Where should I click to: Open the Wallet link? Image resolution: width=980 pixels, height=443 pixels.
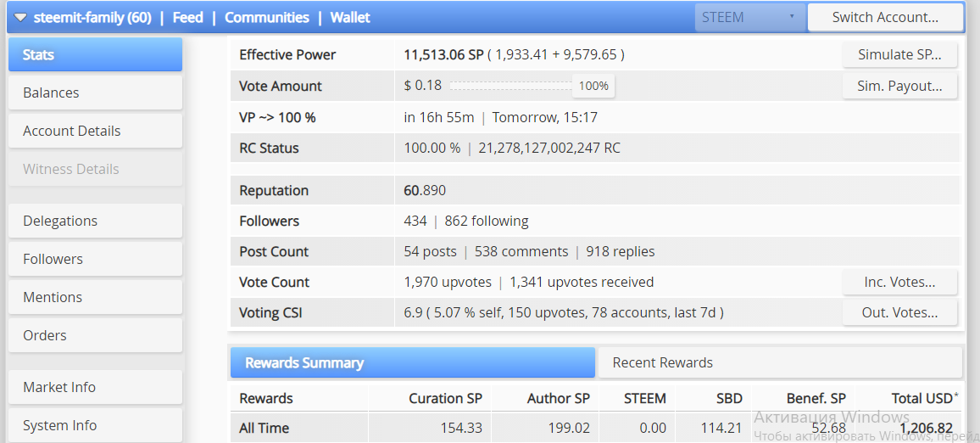(x=351, y=18)
